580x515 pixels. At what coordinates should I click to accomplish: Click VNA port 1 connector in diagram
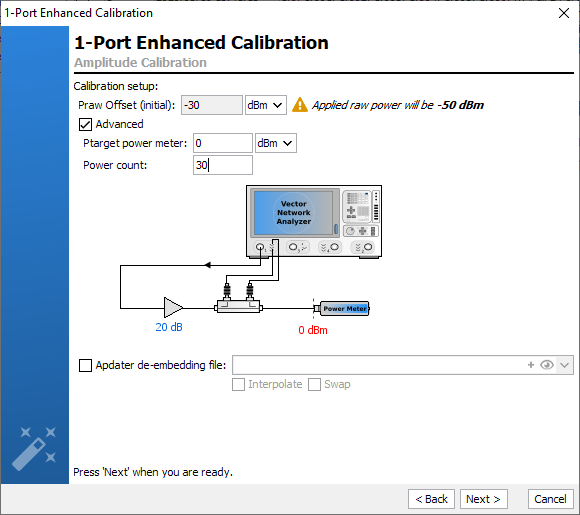(260, 247)
